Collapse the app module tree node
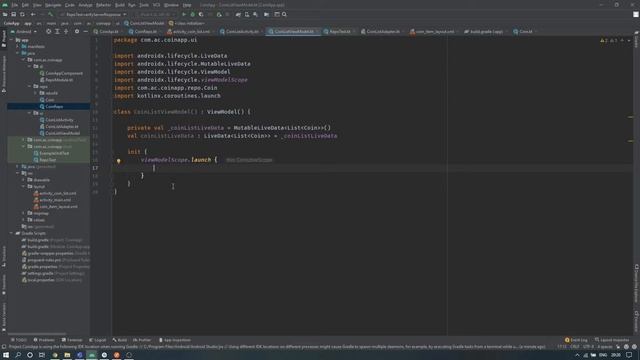The height and width of the screenshot is (360, 640). coord(11,40)
